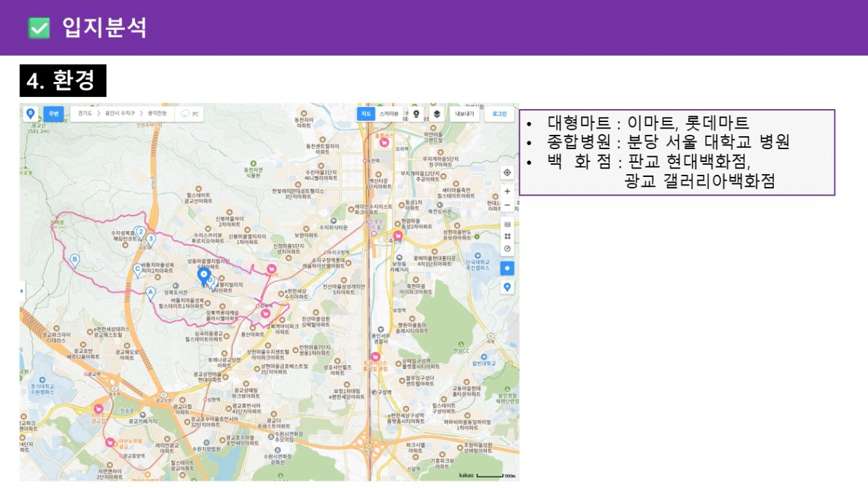
Task: Click the 성복도서관 map label
Action: [x=176, y=292]
